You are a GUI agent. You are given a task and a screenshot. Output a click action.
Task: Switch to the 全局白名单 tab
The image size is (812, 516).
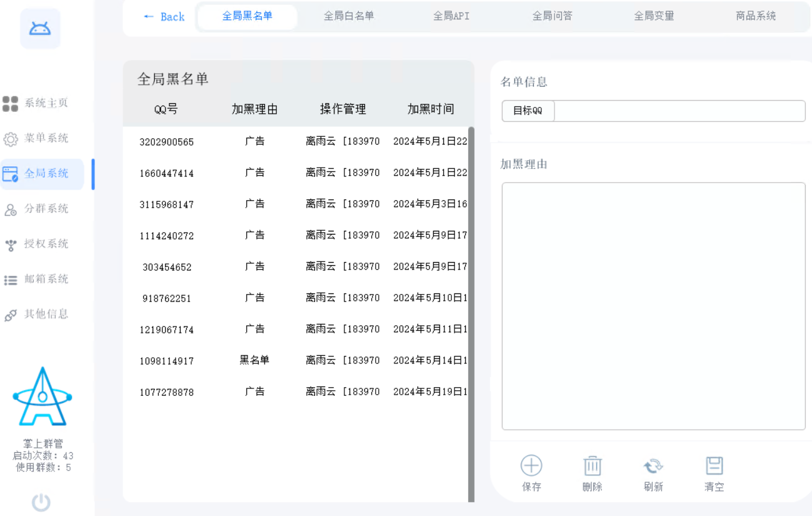[349, 16]
